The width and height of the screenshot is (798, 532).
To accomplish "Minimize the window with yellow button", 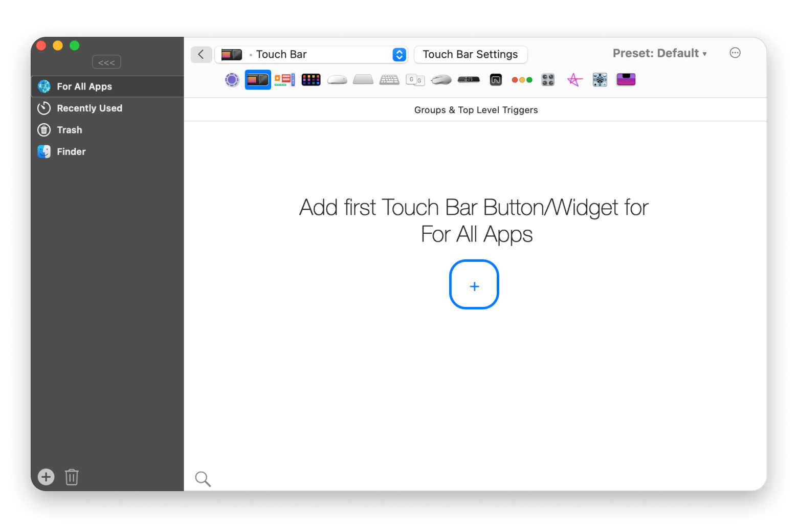I will pos(58,46).
